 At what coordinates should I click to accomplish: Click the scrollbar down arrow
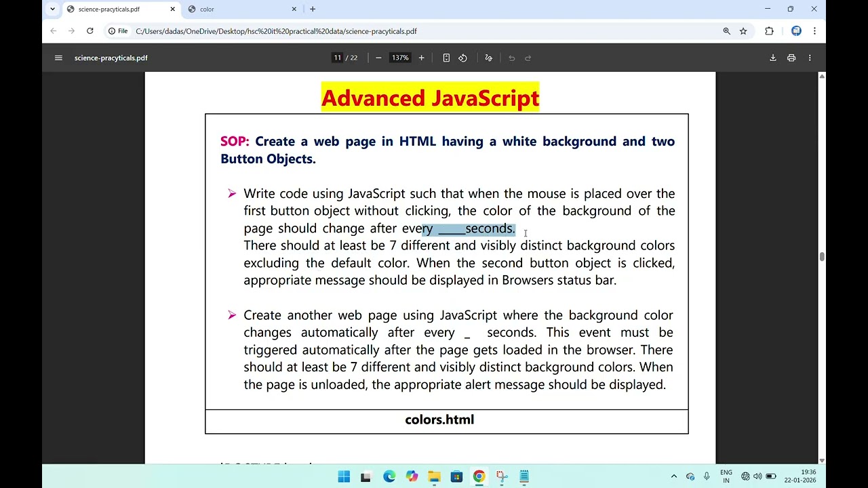[821, 460]
